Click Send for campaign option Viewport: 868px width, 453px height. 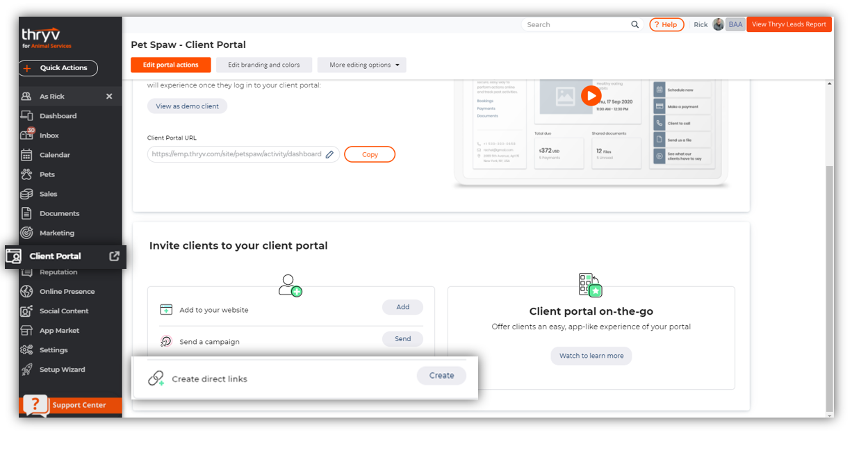[403, 339]
